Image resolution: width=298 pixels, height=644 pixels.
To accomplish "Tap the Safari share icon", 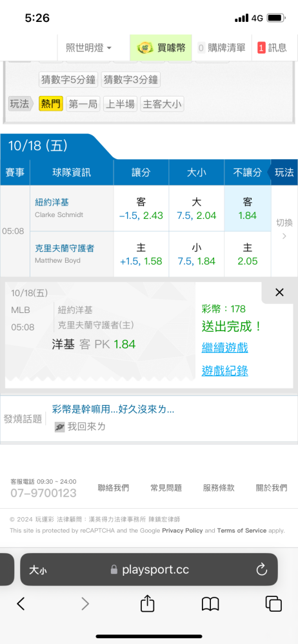I will tap(147, 603).
